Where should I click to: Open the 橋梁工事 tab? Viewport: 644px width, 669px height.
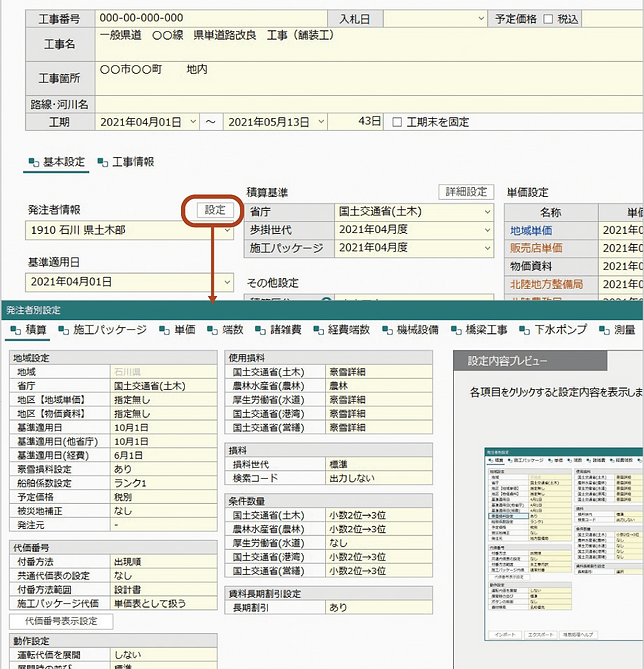tap(479, 330)
